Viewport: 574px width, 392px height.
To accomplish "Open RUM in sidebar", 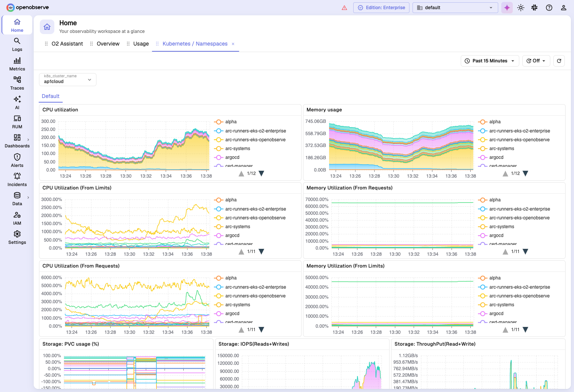I will tap(17, 122).
